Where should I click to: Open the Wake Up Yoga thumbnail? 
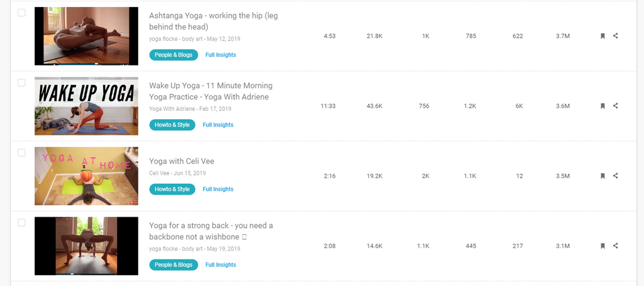86,106
